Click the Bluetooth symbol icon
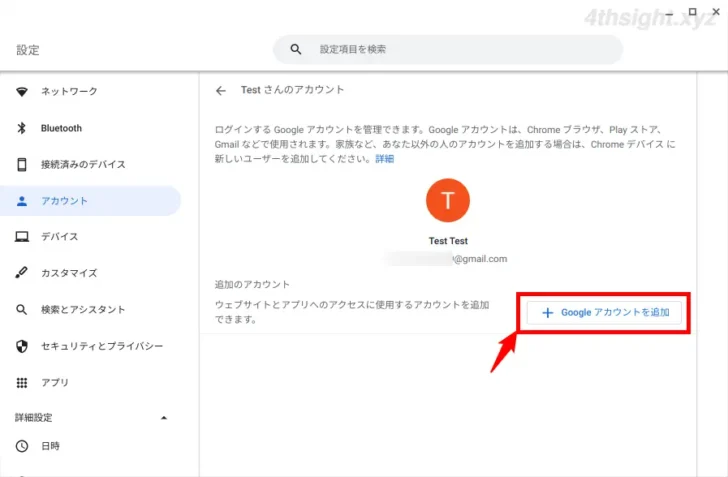 click(22, 128)
